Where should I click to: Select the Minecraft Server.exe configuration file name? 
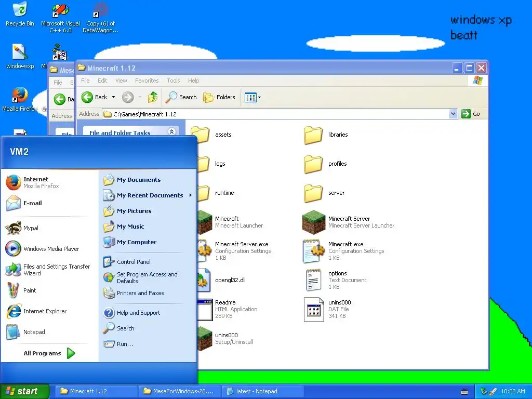click(242, 244)
